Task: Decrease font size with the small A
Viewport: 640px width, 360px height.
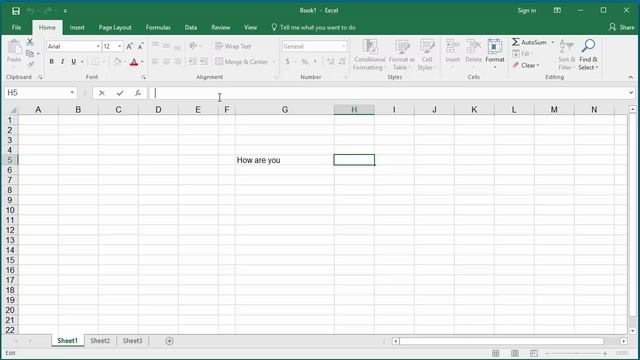Action: tap(140, 46)
